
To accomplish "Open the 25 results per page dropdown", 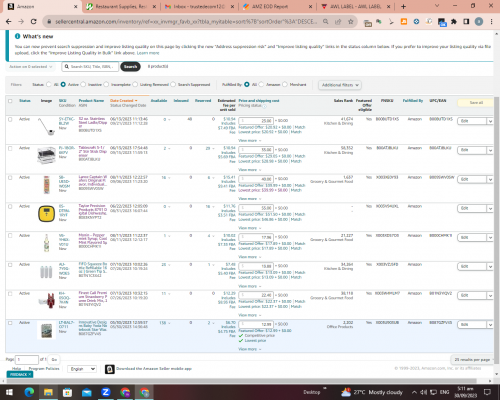I will pyautogui.click(x=472, y=360).
